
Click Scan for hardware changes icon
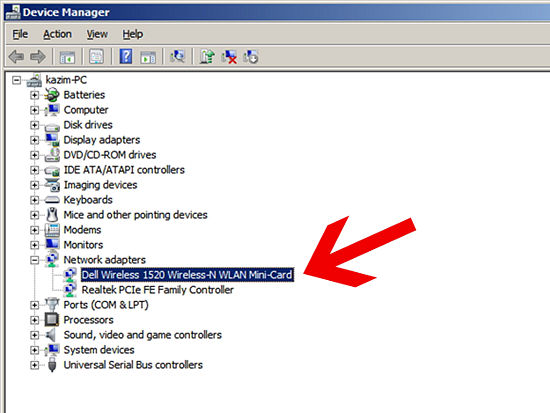(x=177, y=56)
